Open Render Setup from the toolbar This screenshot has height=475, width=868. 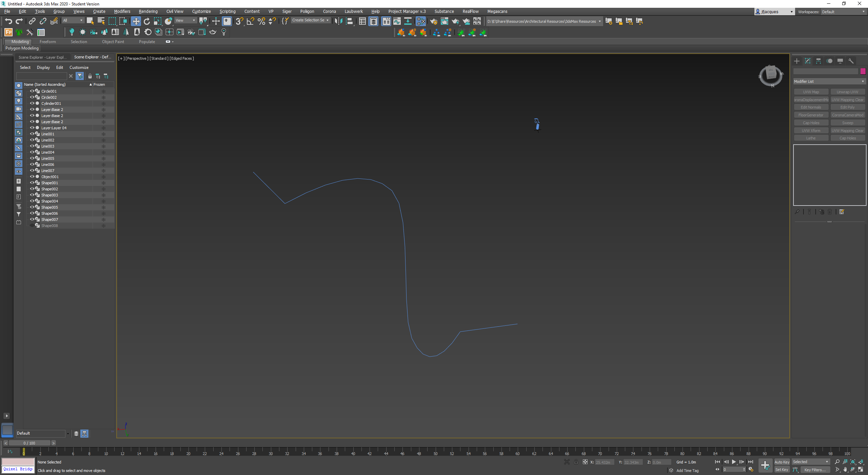click(x=434, y=21)
